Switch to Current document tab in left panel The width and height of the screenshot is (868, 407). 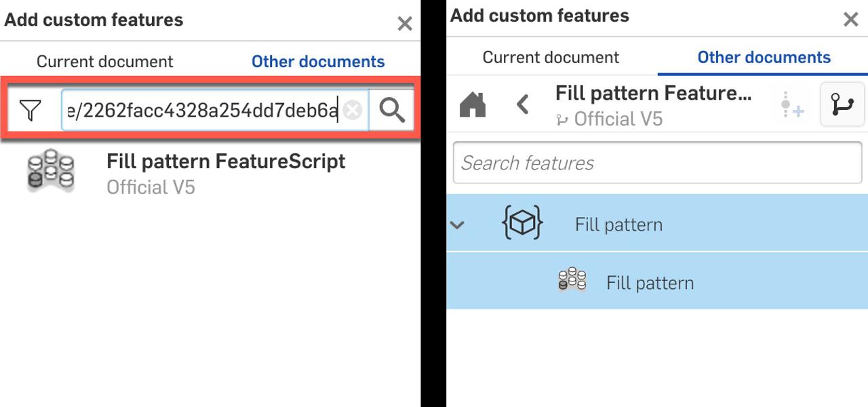(105, 61)
